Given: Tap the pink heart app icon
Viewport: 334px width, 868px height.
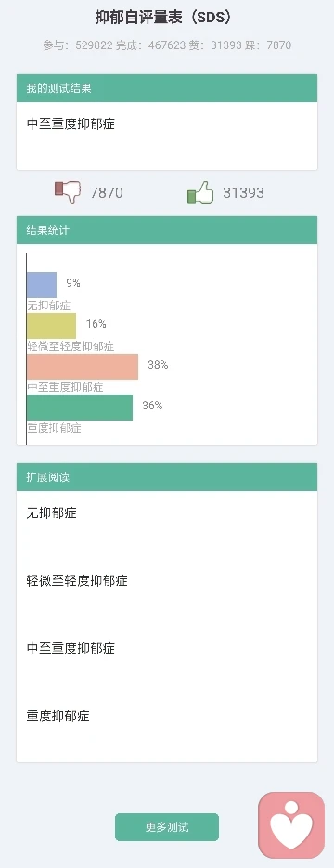Looking at the screenshot, I should pos(291,824).
